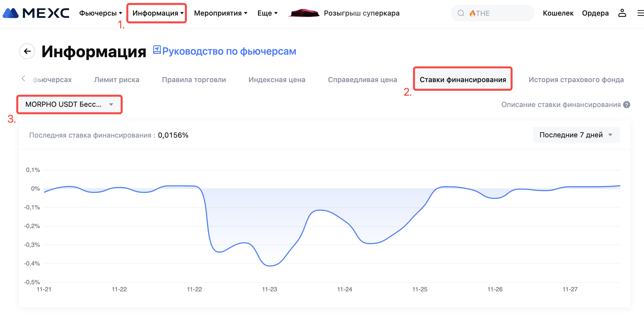This screenshot has height=316, width=644.
Task: Click the back arrow beside Информация heading
Action: coord(27,51)
